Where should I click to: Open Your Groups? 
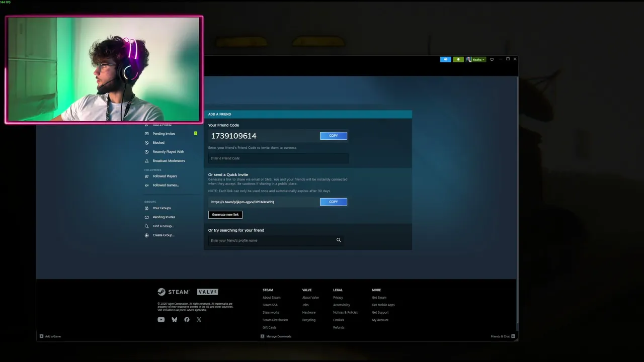(162, 208)
